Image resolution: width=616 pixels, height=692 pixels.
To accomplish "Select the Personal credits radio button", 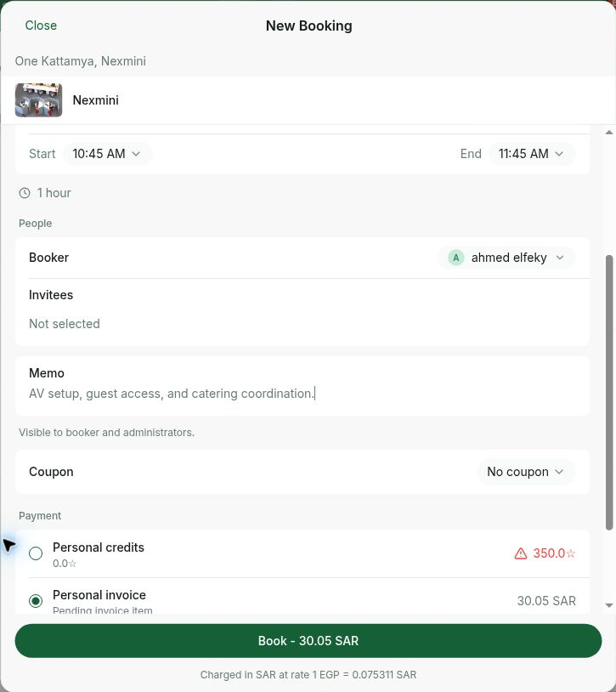I will point(36,553).
